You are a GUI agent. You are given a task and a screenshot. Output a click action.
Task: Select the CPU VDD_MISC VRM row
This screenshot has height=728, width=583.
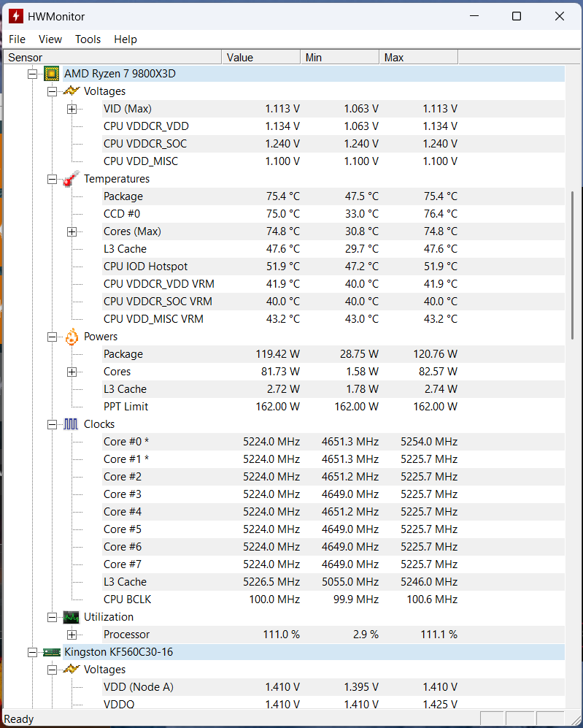tap(333, 319)
